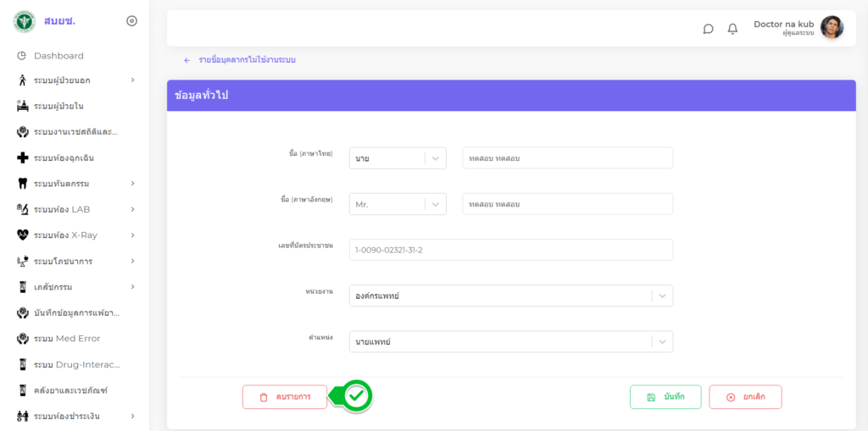868x431 pixels.
Task: Click the national ID number field
Action: coord(510,250)
